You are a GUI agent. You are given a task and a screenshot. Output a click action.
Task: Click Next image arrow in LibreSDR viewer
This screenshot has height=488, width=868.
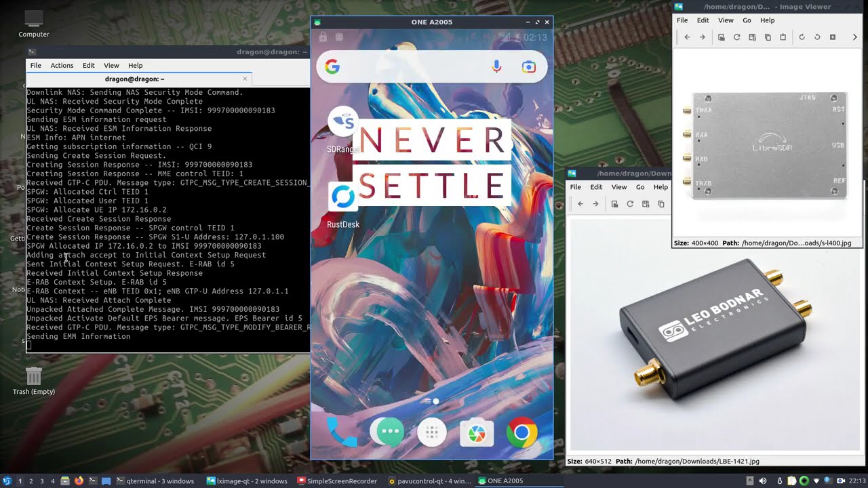click(x=703, y=37)
